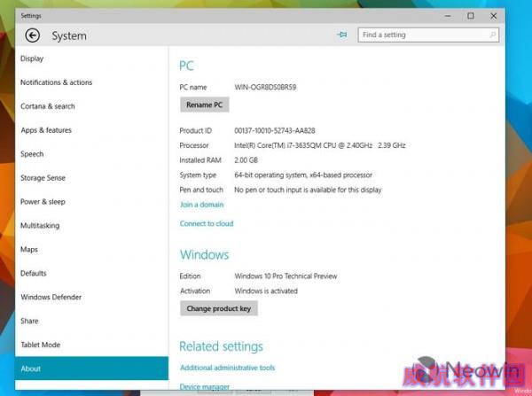The image size is (532, 396).
Task: Go back using the back arrow
Action: click(33, 35)
